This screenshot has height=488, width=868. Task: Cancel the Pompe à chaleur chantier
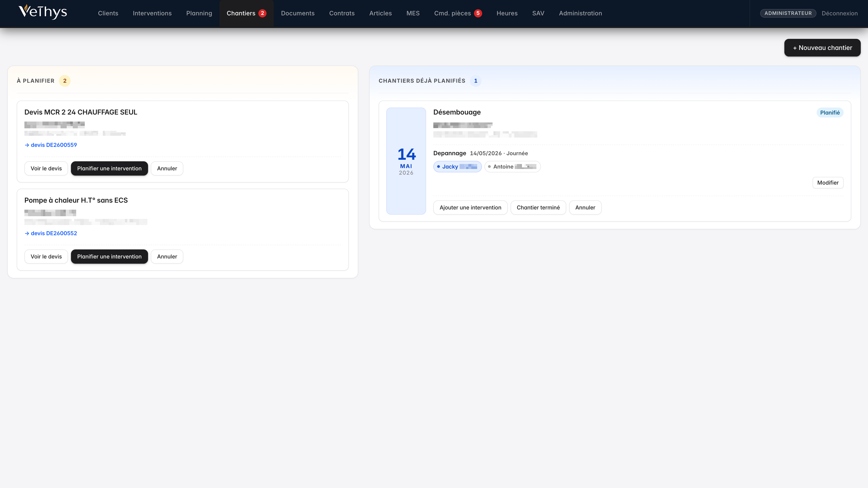click(x=167, y=257)
